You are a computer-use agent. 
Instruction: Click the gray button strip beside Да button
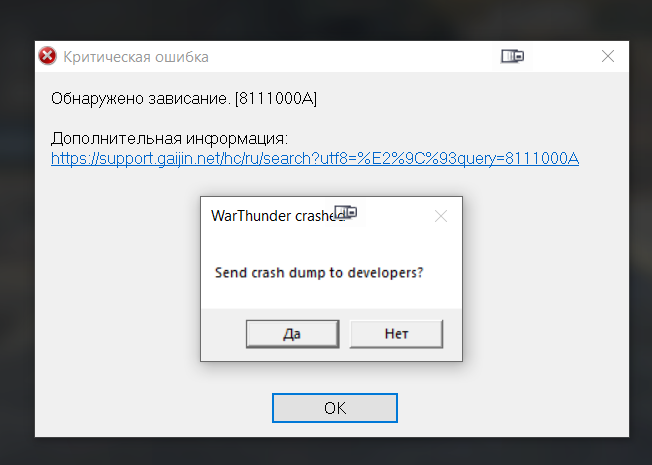coord(223,334)
